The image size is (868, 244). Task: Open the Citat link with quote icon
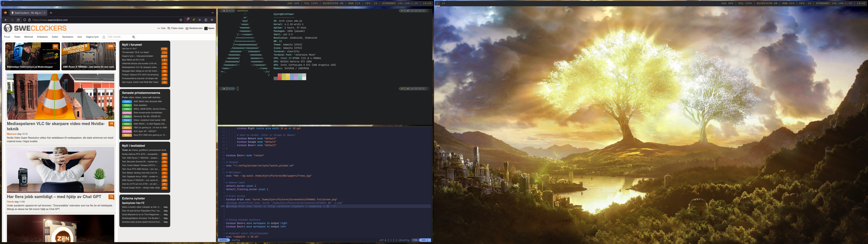pos(161,28)
